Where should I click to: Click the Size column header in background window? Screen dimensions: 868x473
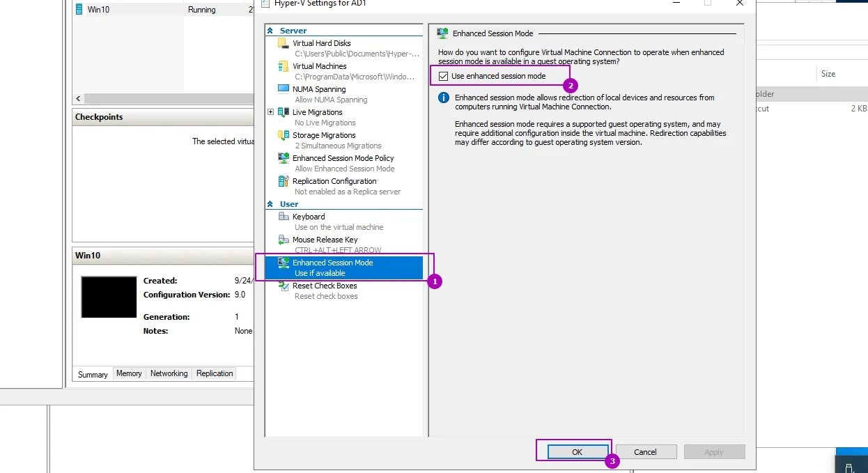[828, 74]
